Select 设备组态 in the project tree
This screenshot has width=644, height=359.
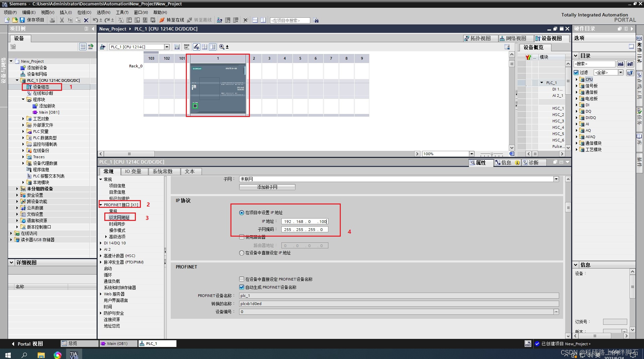coord(41,87)
